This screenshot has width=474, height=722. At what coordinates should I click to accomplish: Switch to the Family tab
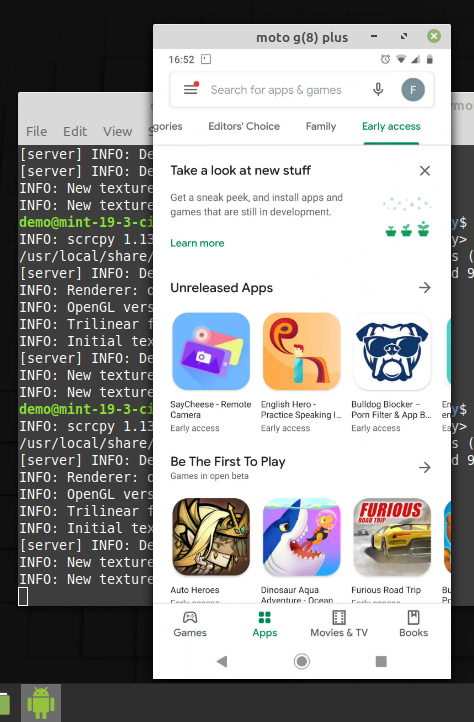pyautogui.click(x=321, y=126)
